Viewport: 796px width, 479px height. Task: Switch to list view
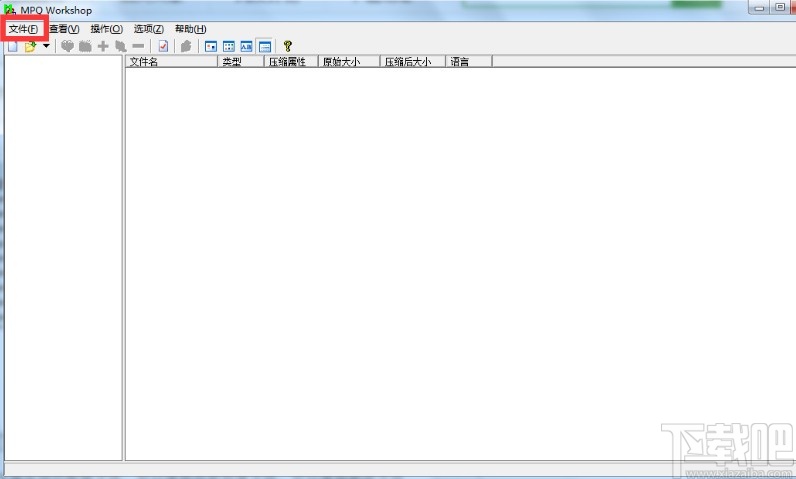[x=247, y=47]
